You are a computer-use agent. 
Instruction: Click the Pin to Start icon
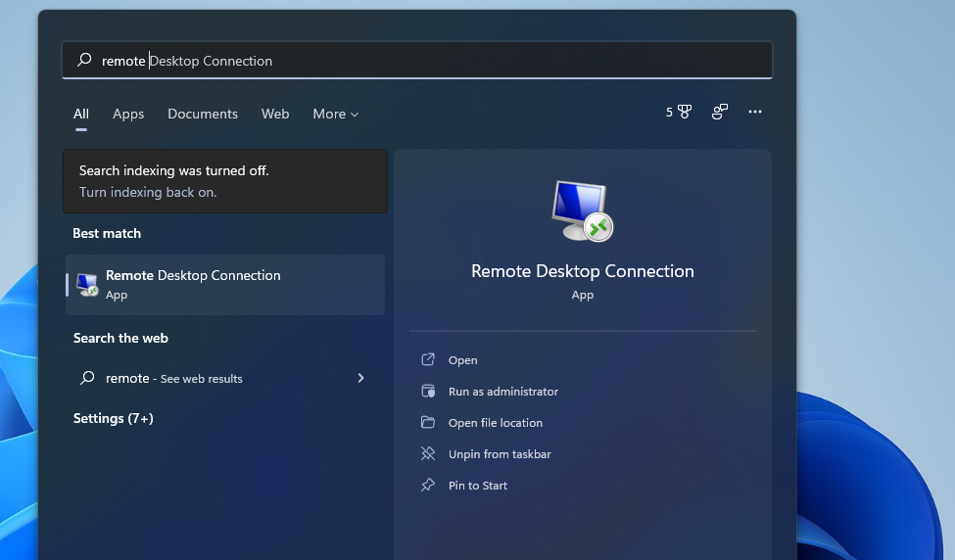click(x=428, y=486)
